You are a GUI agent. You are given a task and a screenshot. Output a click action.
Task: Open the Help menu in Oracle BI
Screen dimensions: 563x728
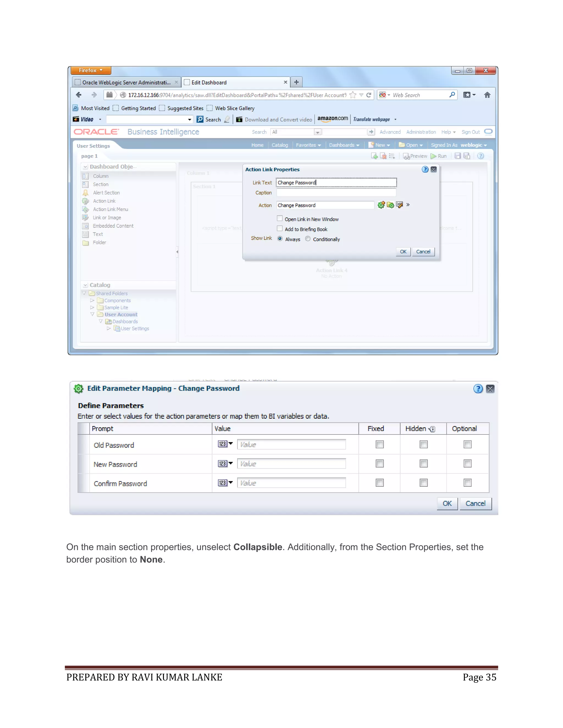click(448, 132)
